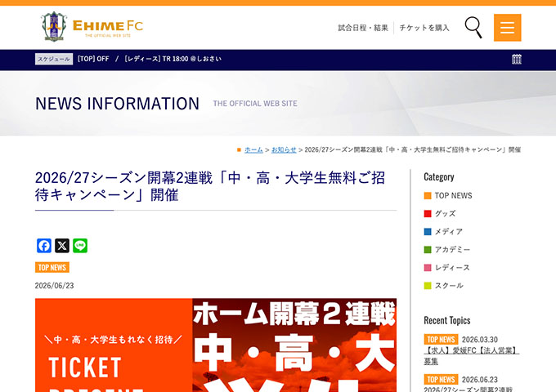The height and width of the screenshot is (392, 556).
Task: Click the Category sidebar heading
Action: coord(439,176)
